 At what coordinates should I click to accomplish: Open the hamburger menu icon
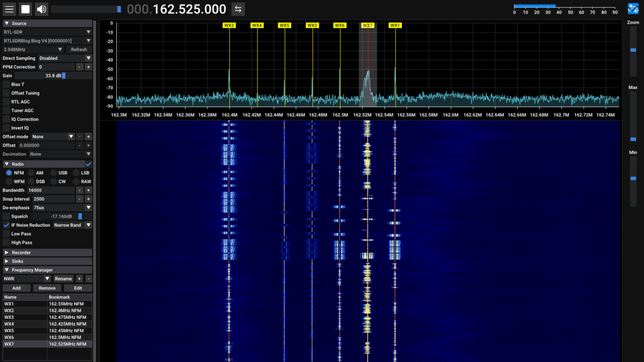(9, 9)
